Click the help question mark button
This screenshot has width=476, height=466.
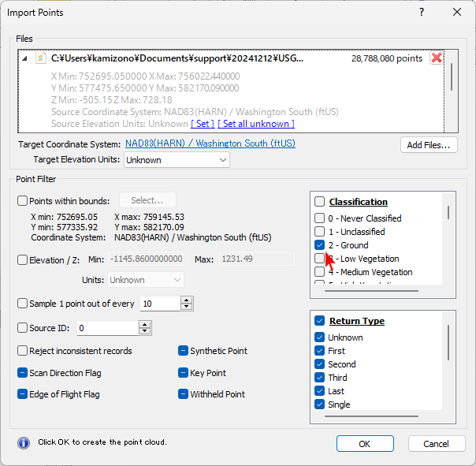[x=421, y=12]
